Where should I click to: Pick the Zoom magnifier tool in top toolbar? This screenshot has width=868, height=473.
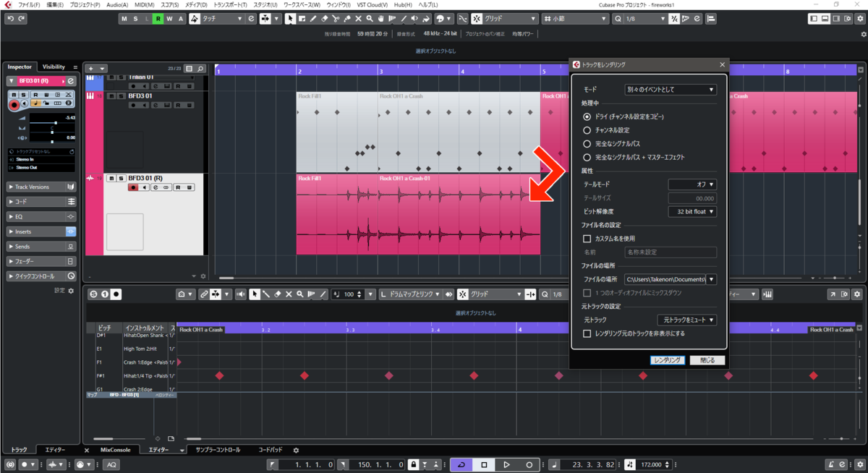tap(369, 18)
